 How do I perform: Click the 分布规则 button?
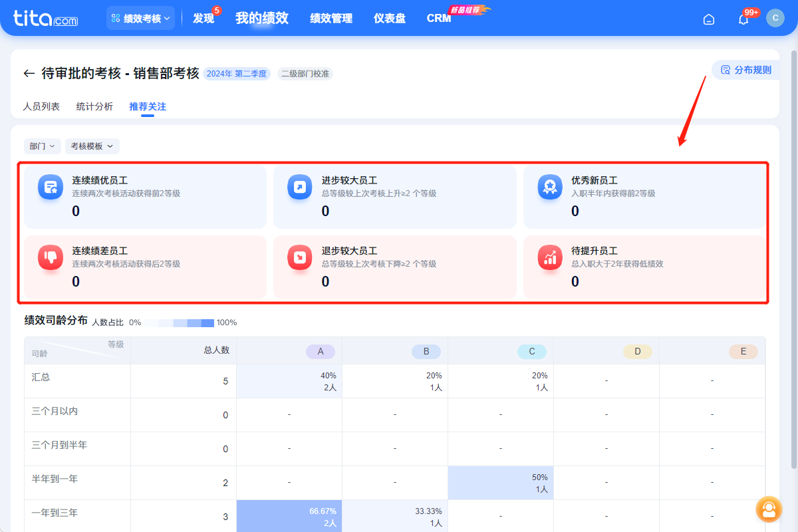(x=746, y=70)
